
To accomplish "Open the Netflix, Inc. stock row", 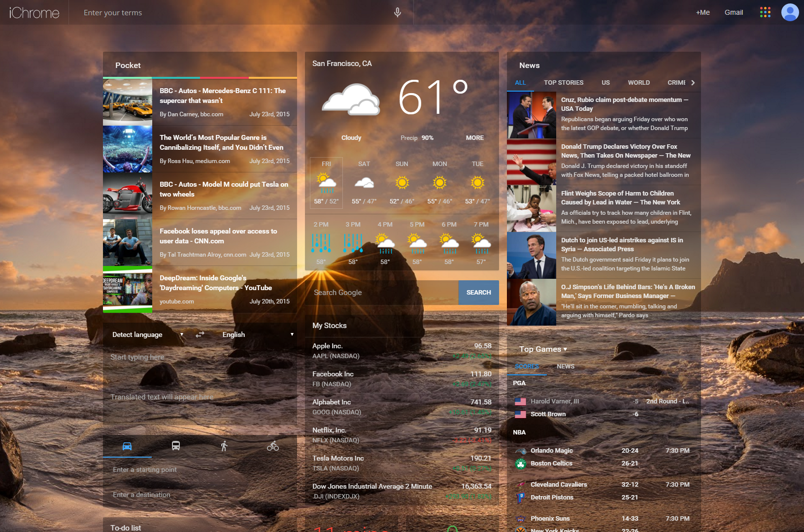I will (x=402, y=435).
